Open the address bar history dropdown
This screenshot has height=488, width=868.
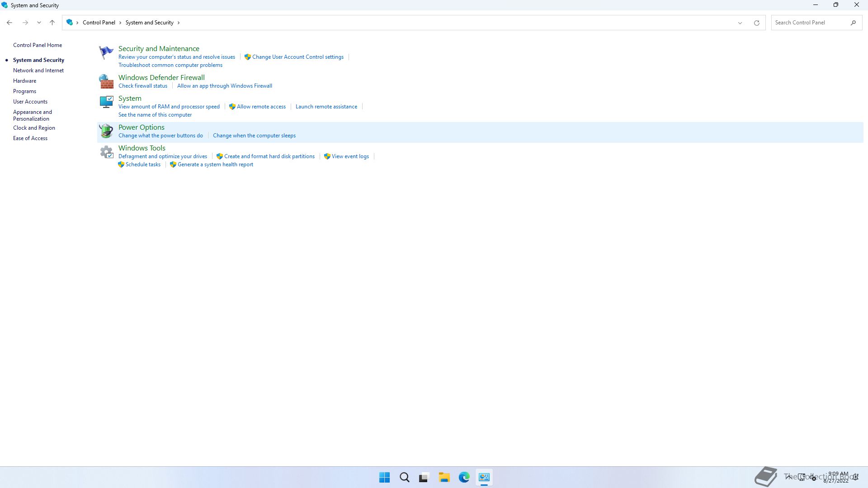click(740, 23)
